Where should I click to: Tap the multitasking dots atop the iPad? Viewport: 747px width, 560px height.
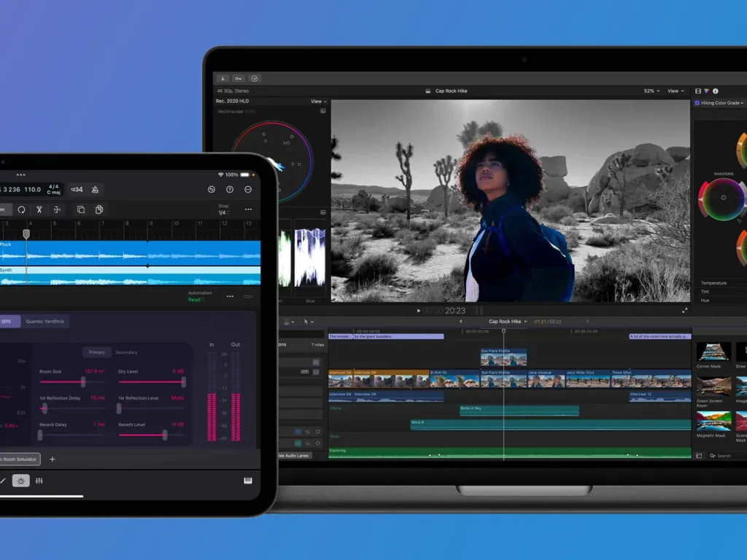tap(21, 175)
